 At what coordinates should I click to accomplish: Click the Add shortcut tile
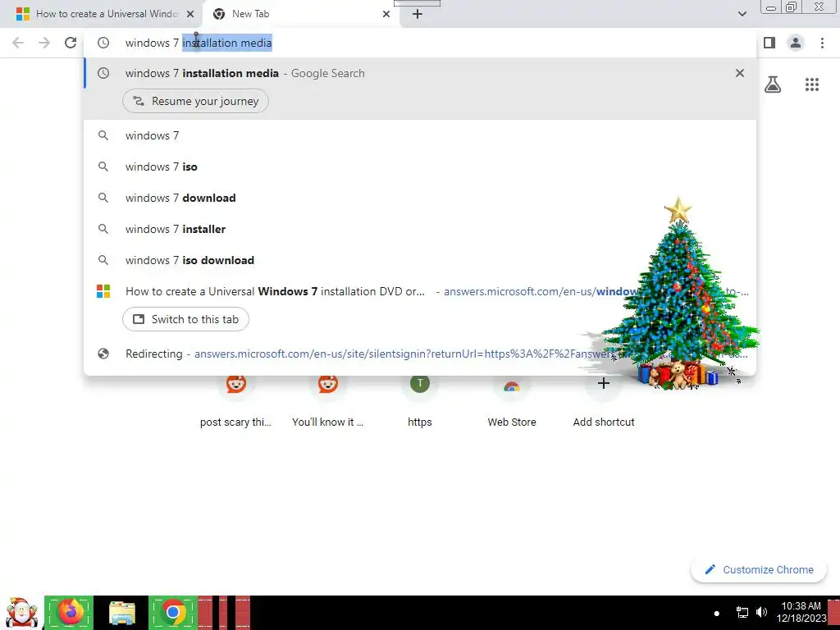[604, 403]
